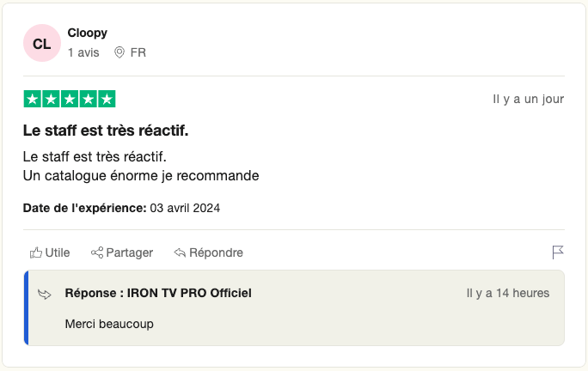Open the Cloopy reviewer profile name

(x=88, y=33)
